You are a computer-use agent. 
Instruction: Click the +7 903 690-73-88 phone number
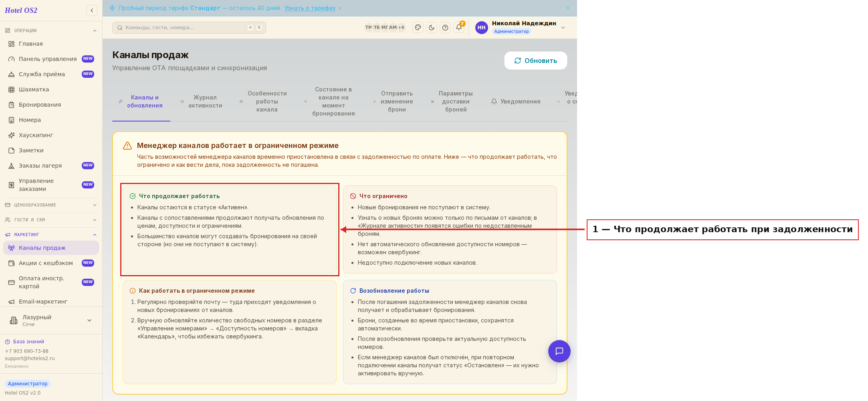[x=26, y=351]
